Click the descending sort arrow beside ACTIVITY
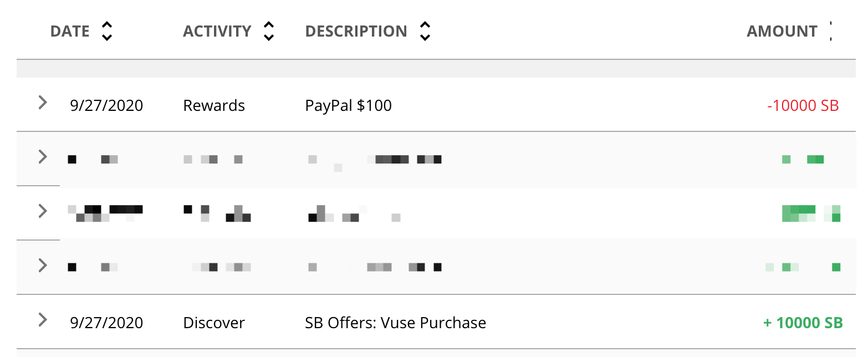The width and height of the screenshot is (868, 357). 269,38
